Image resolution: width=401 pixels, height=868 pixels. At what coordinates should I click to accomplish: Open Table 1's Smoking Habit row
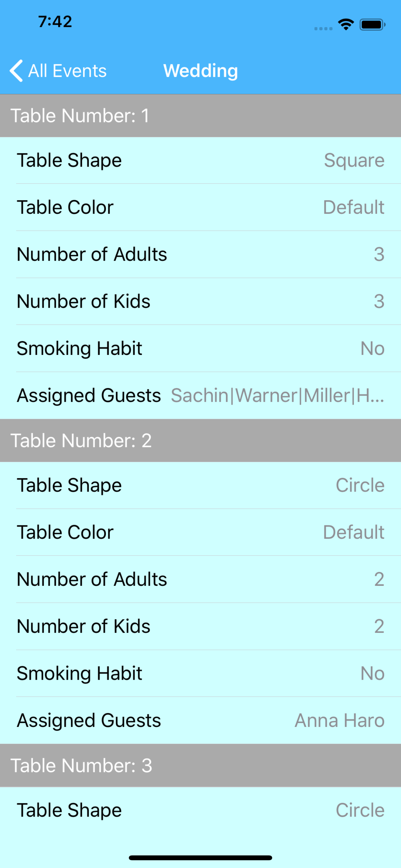pyautogui.click(x=200, y=348)
